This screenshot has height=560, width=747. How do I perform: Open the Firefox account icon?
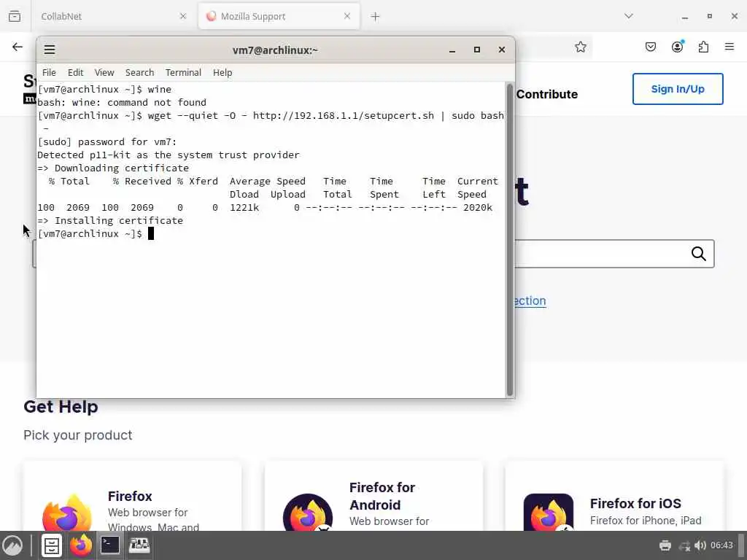pyautogui.click(x=678, y=46)
